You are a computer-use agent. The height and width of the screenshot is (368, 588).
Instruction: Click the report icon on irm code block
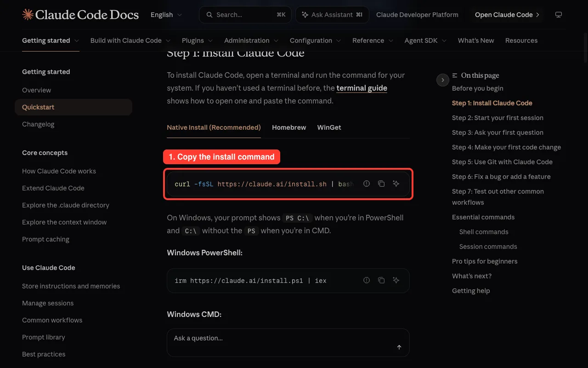[x=367, y=280]
